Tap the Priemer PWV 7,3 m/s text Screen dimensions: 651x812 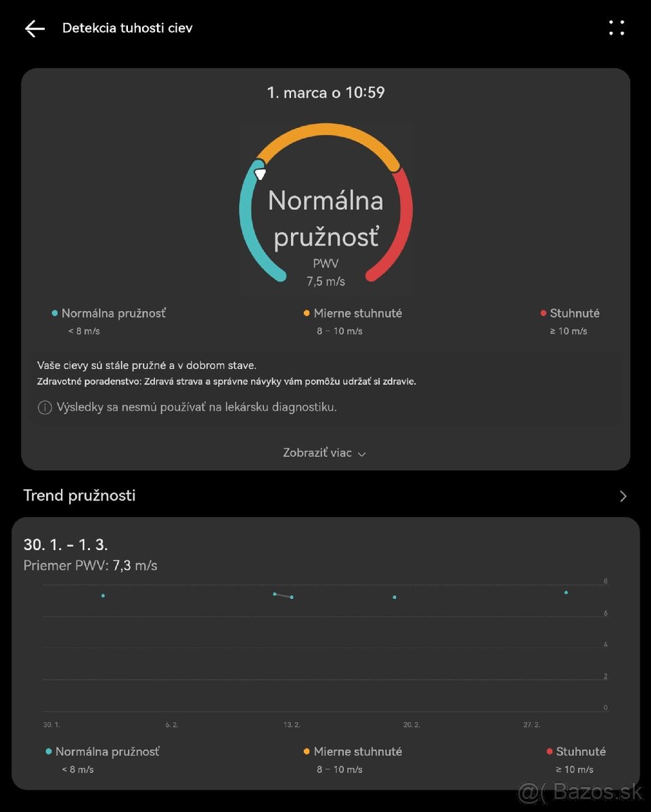(90, 566)
